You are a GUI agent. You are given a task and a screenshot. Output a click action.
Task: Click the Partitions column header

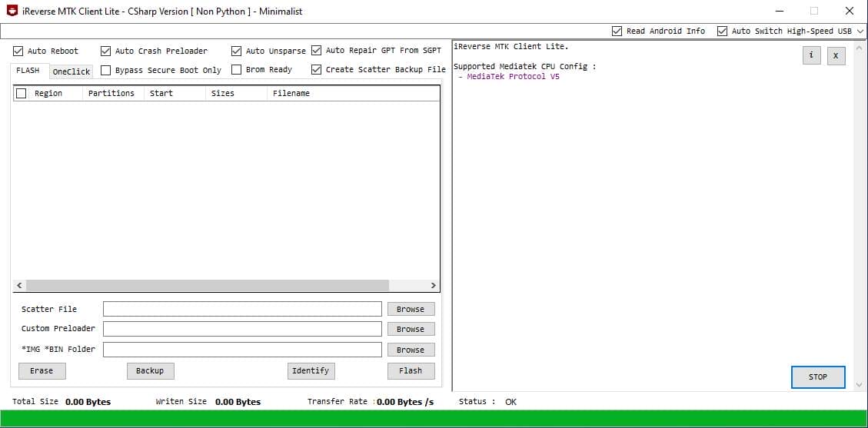click(x=113, y=94)
